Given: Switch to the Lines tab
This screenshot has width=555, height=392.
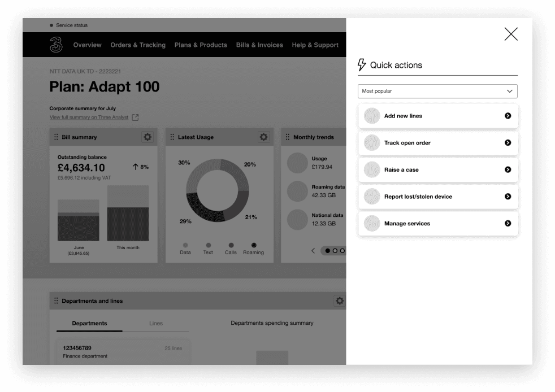Looking at the screenshot, I should coord(156,323).
